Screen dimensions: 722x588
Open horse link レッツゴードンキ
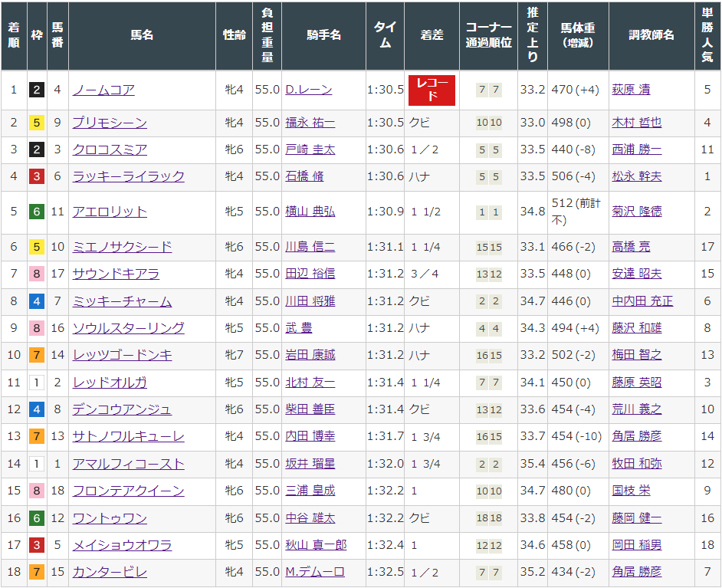pyautogui.click(x=122, y=355)
